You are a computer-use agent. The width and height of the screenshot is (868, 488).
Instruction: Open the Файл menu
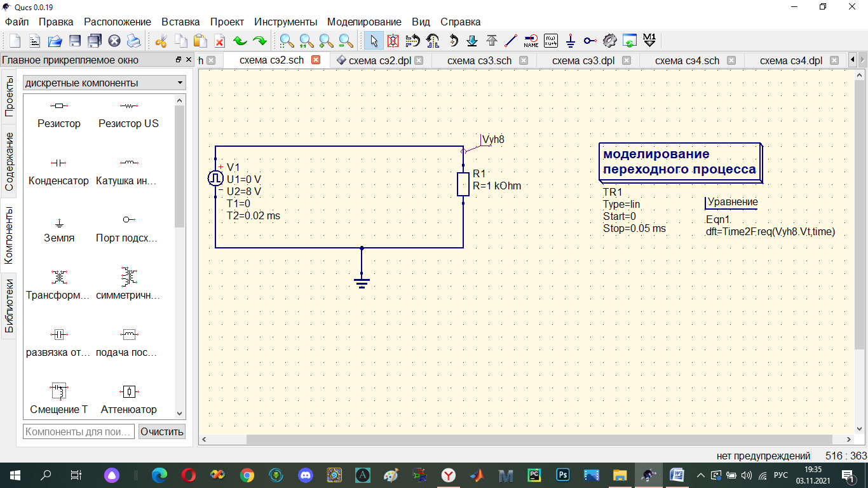pos(17,22)
